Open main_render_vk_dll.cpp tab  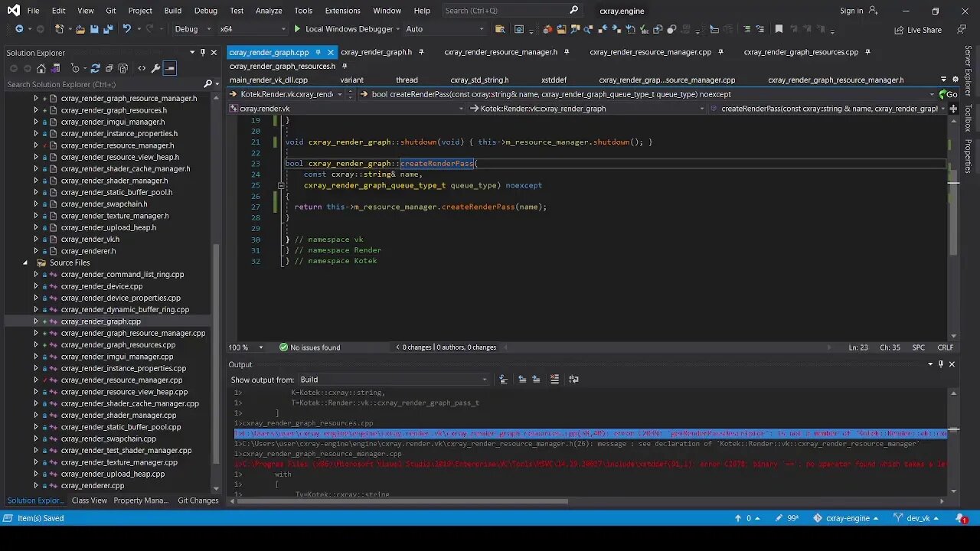click(268, 80)
